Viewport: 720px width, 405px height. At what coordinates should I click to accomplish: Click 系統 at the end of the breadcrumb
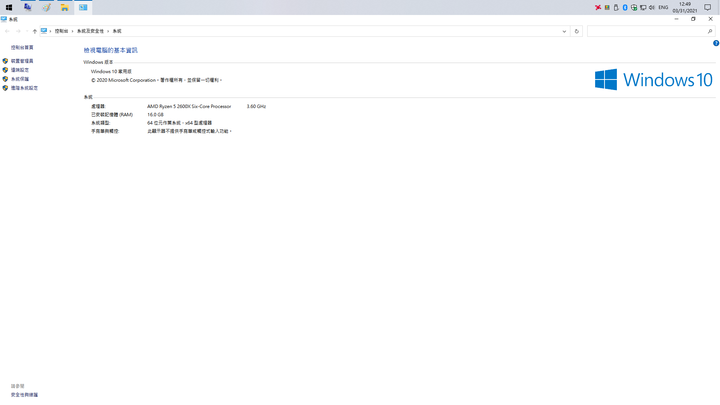(x=117, y=31)
